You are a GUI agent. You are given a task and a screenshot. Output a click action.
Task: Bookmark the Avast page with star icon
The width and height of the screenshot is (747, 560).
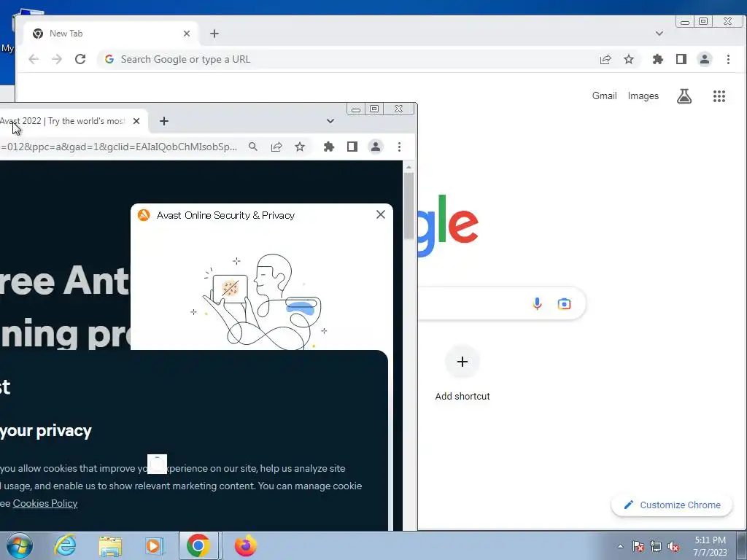pyautogui.click(x=300, y=147)
